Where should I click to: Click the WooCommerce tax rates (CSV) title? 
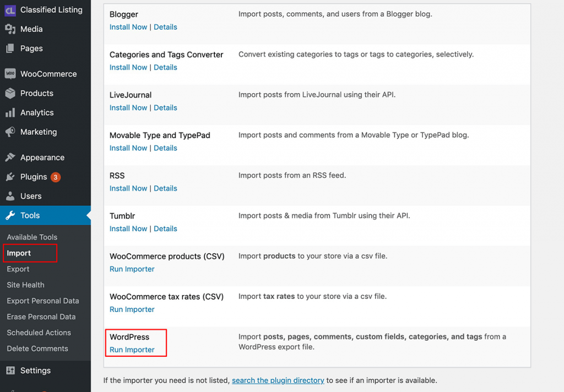pos(166,297)
